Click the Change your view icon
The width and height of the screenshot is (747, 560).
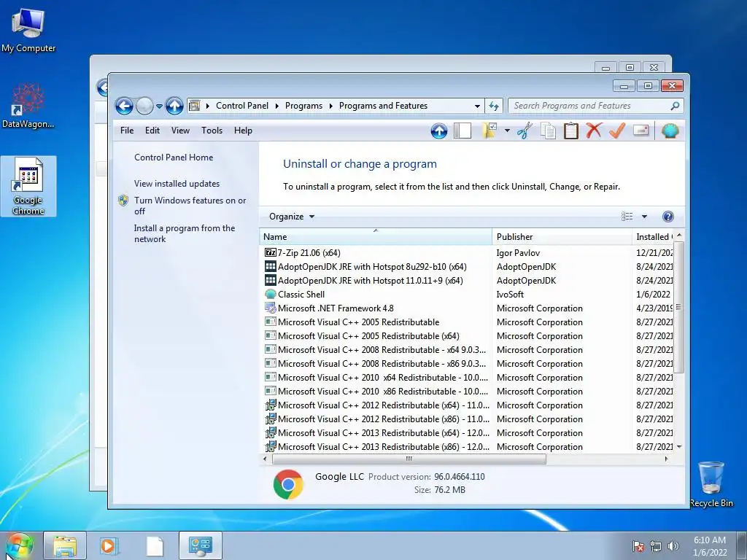627,217
